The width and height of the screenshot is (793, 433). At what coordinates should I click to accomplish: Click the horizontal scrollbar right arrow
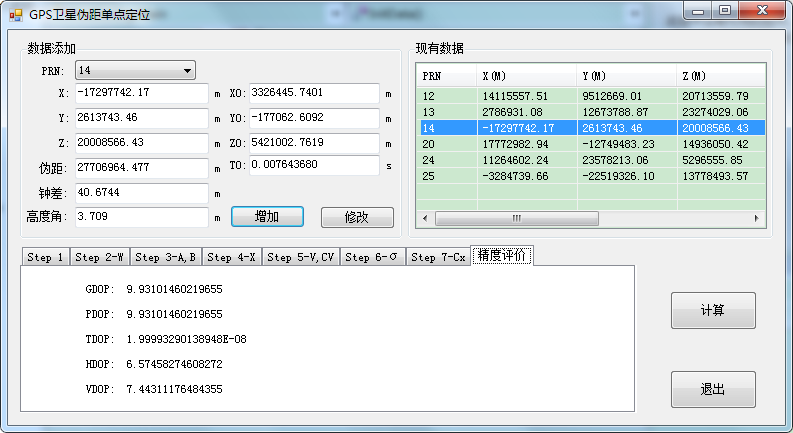click(x=759, y=218)
